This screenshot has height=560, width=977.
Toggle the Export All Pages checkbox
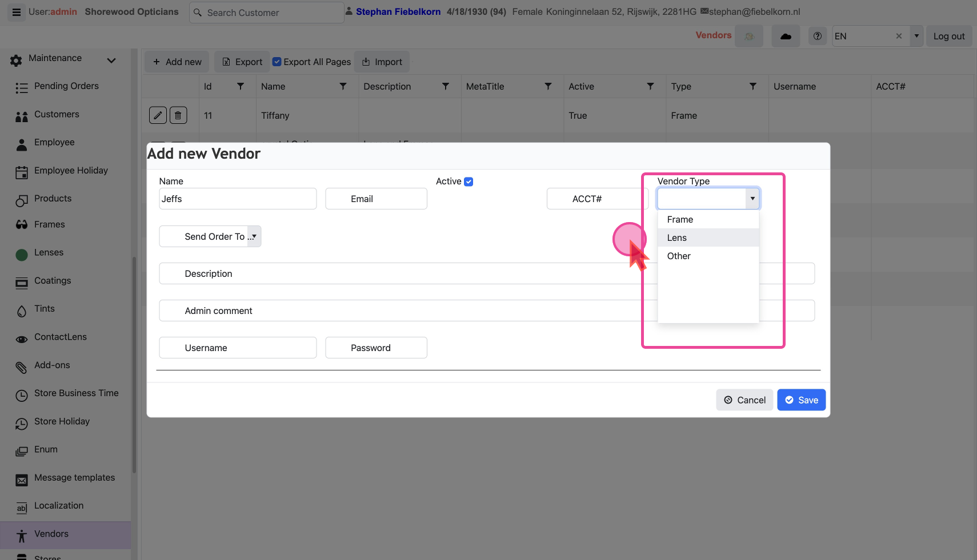pyautogui.click(x=277, y=62)
